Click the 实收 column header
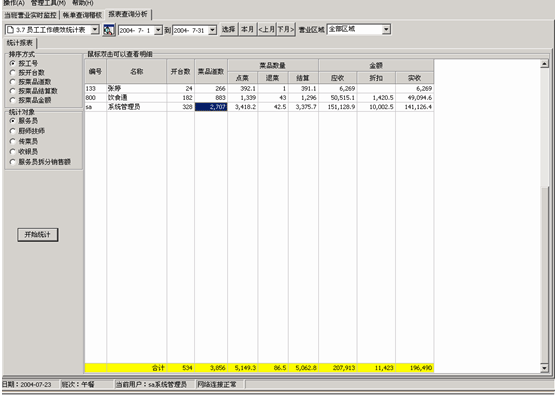The width and height of the screenshot is (555, 395). click(414, 78)
